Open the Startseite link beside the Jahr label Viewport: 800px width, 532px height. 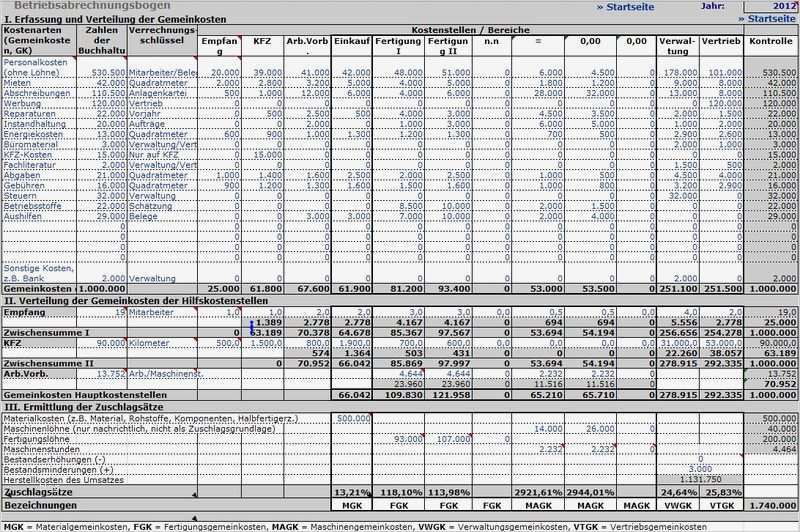pyautogui.click(x=626, y=7)
